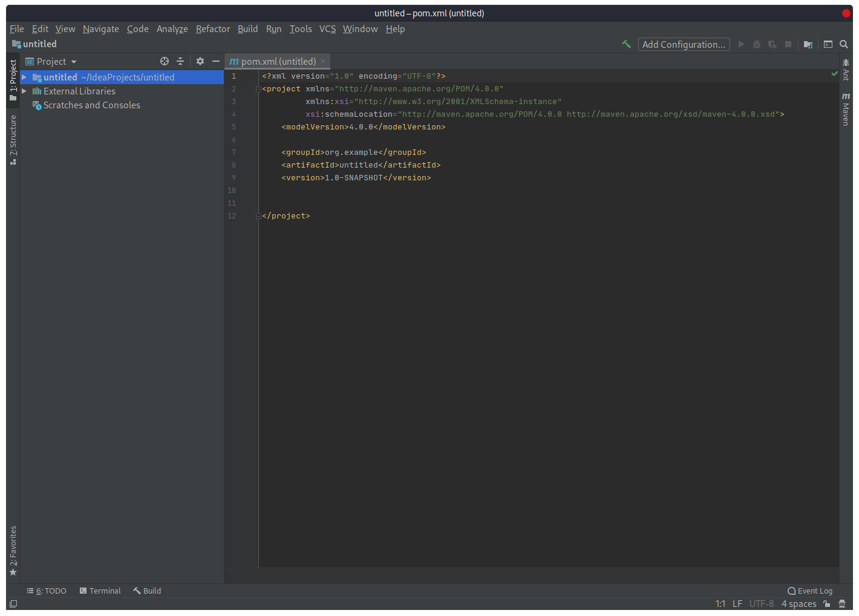Expand the untitled project tree node
This screenshot has height=616, width=859.
tap(24, 77)
